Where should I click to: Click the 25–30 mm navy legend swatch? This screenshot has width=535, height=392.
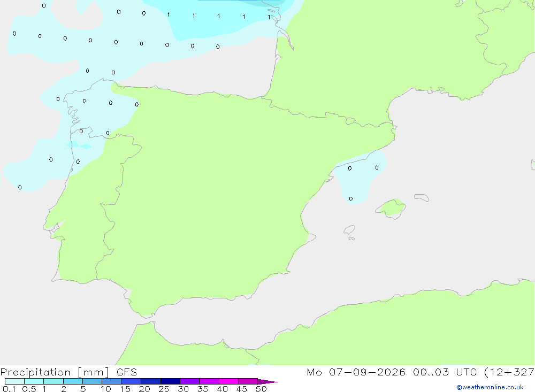click(x=170, y=381)
